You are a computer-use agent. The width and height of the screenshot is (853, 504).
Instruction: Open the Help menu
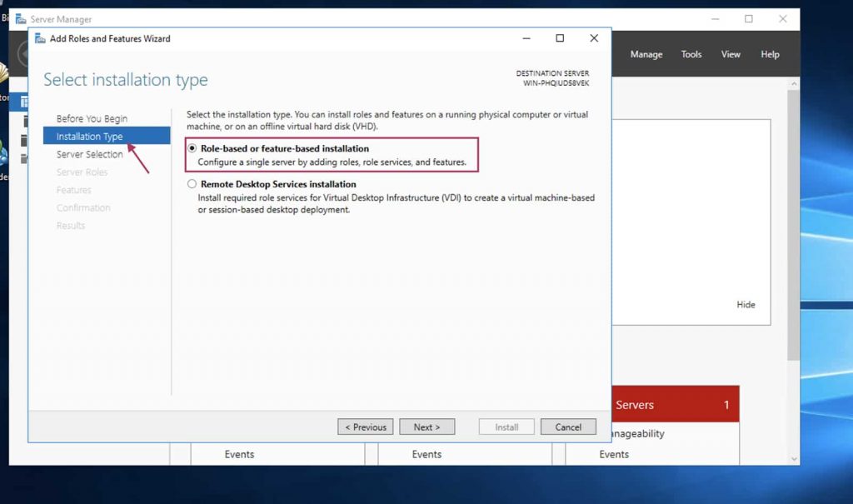click(770, 54)
